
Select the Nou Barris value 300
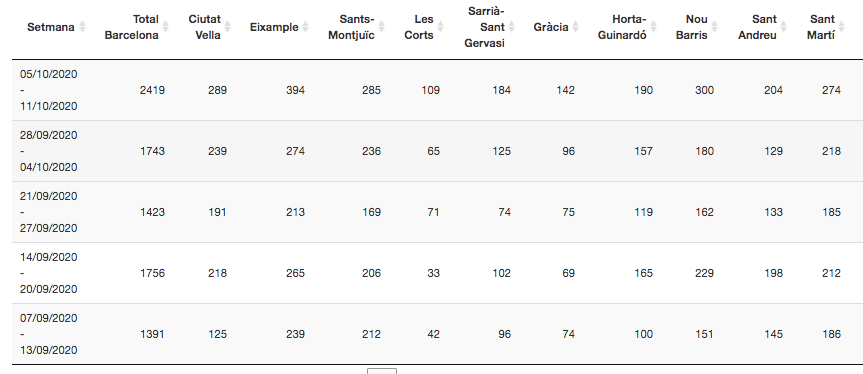(x=704, y=90)
